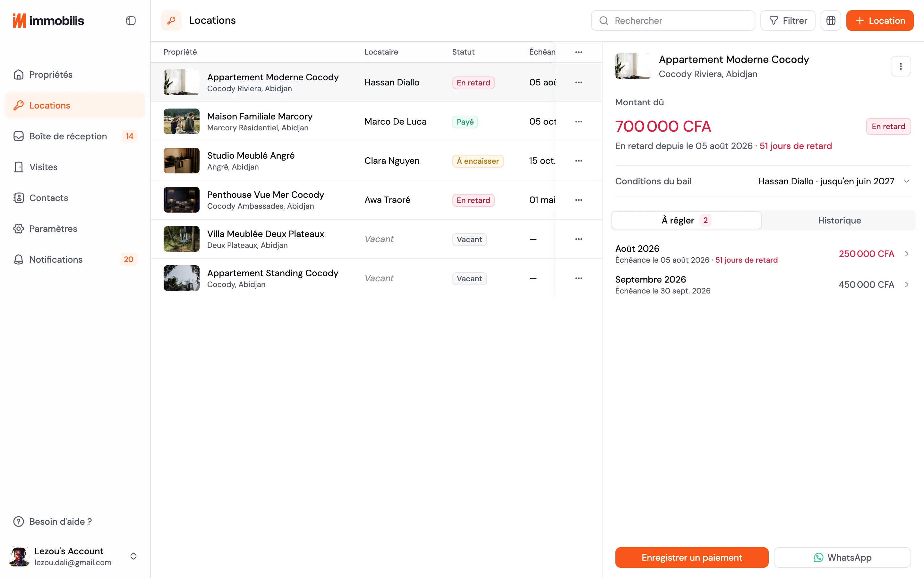
Task: Open Paramètres settings
Action: [x=75, y=229]
